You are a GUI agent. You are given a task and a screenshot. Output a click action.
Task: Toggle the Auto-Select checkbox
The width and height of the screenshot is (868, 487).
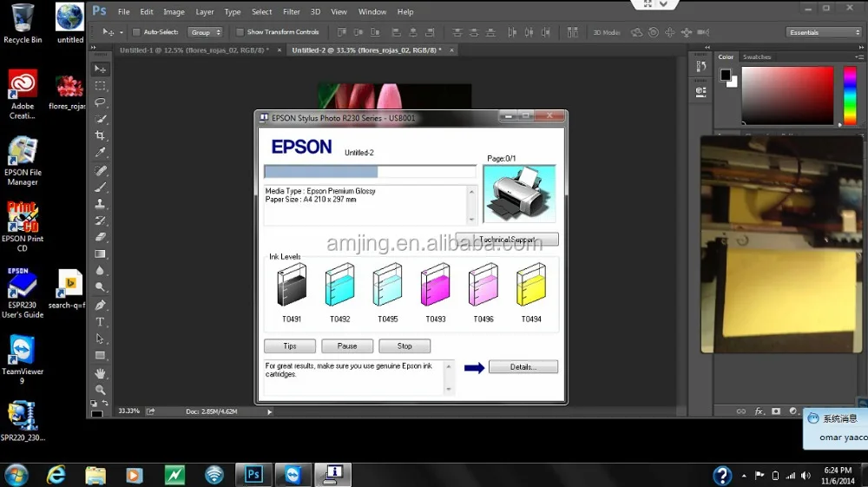tap(136, 32)
